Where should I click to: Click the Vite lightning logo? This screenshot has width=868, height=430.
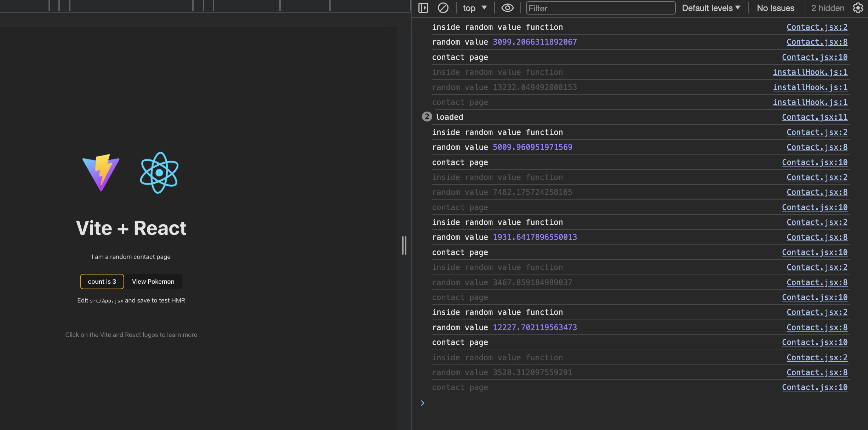(101, 172)
